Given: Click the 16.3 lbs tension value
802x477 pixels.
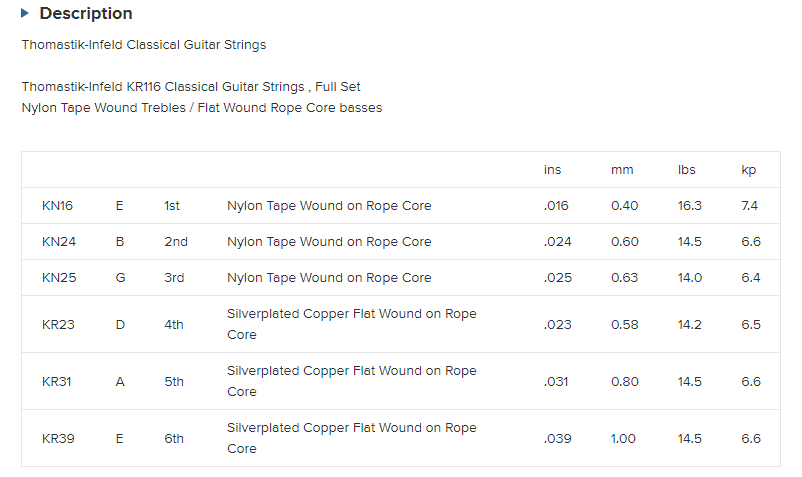Looking at the screenshot, I should [690, 206].
